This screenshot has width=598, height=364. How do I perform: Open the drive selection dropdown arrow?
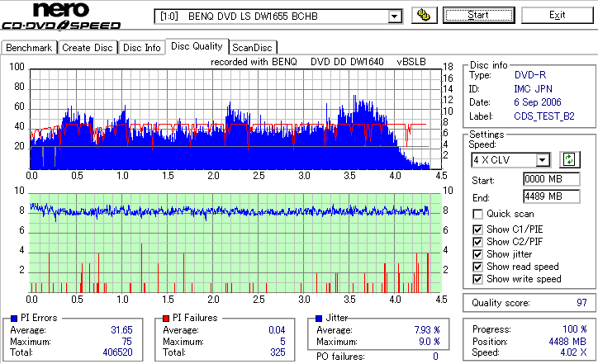394,17
